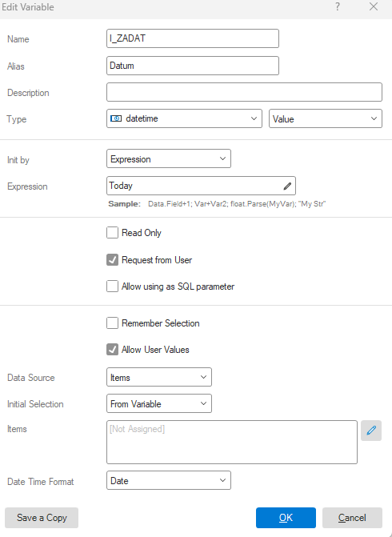Click the datetime type icon
Image resolution: width=392 pixels, height=537 pixels.
pos(116,118)
